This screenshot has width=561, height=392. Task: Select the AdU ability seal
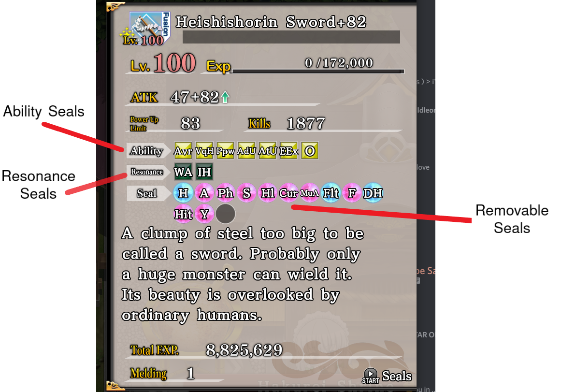[x=246, y=151]
